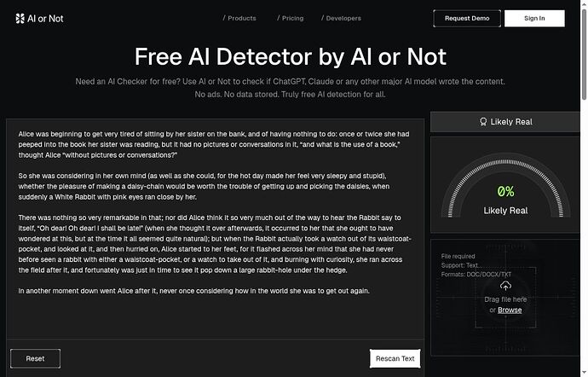Click the Likely Real result header
This screenshot has height=377, width=588.
pyautogui.click(x=505, y=122)
